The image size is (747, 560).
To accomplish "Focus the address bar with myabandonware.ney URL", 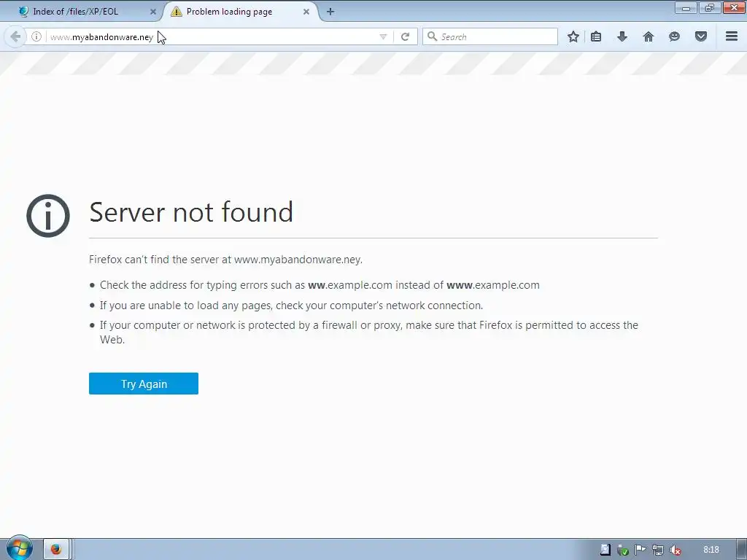I will tap(209, 36).
